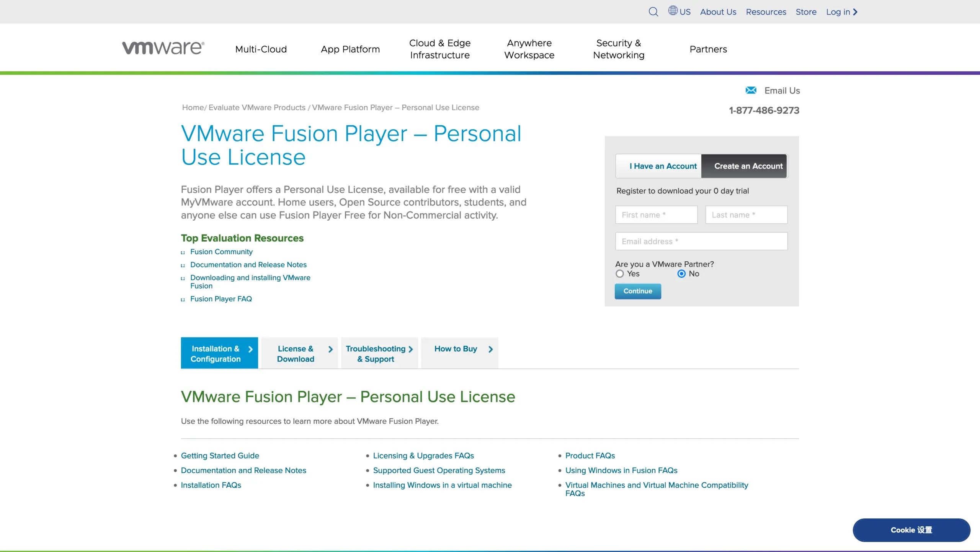The height and width of the screenshot is (552, 980).
Task: Expand How to Buy tab arrow
Action: (491, 349)
